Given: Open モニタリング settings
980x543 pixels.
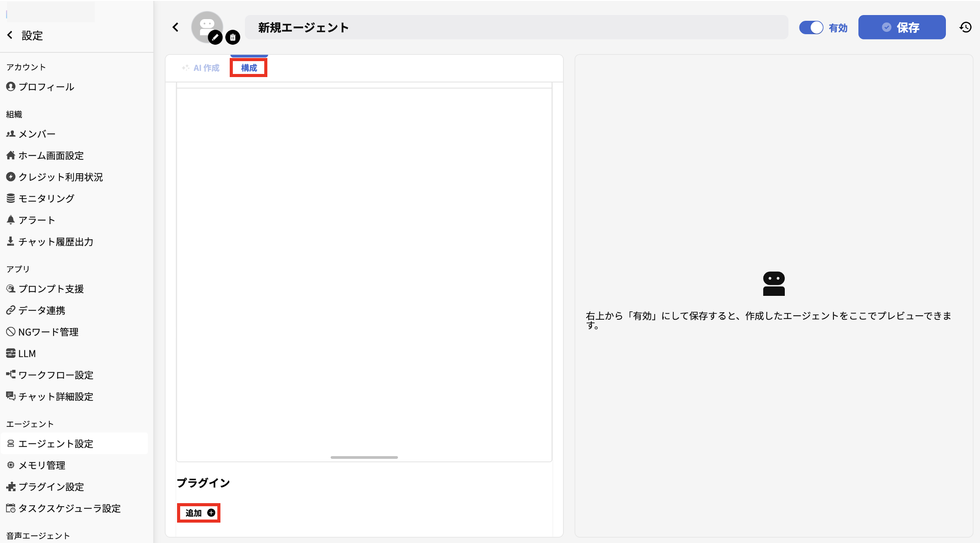Looking at the screenshot, I should coord(46,198).
